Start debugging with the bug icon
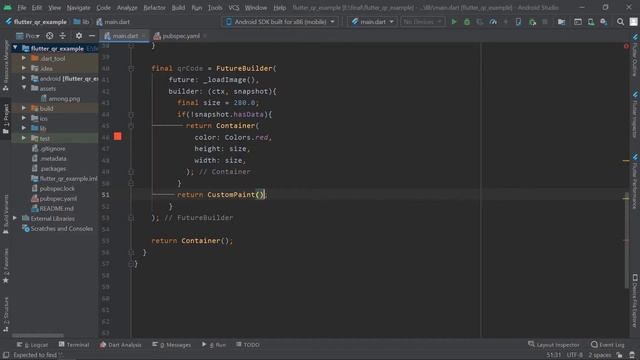Image resolution: width=640 pixels, height=360 pixels. pos(467,22)
